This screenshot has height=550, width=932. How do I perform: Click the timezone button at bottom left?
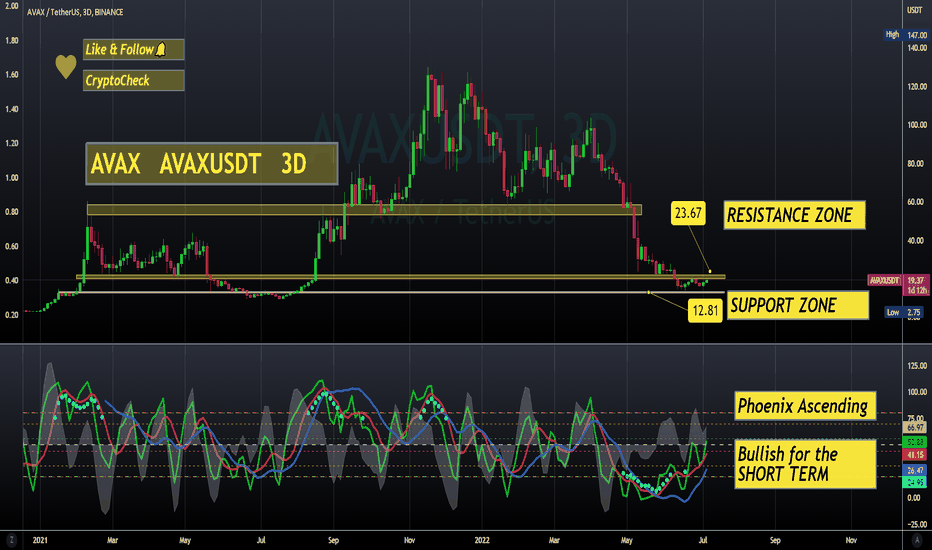click(11, 540)
